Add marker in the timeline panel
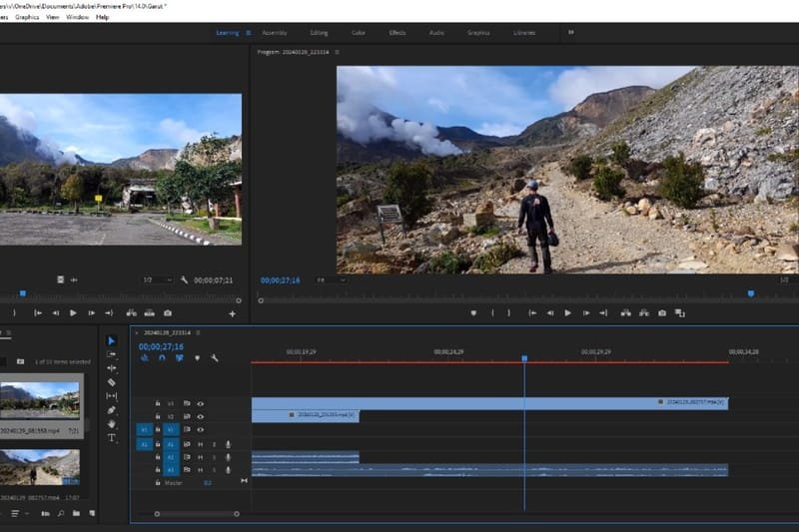The height and width of the screenshot is (532, 799). [197, 358]
